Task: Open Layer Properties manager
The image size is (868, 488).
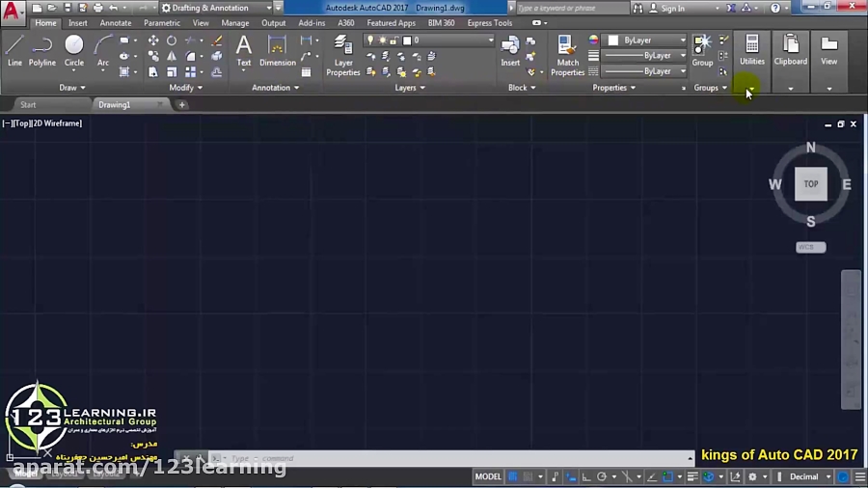Action: click(x=342, y=55)
